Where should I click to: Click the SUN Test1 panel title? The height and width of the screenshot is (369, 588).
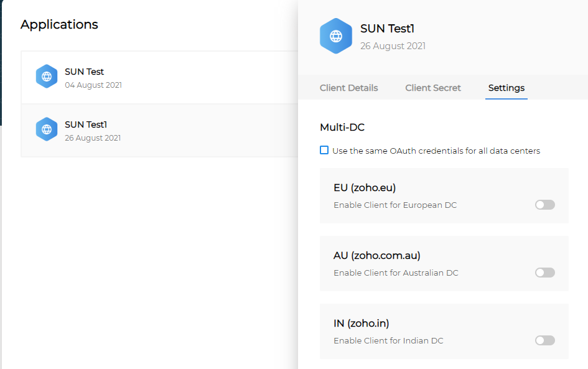click(387, 29)
